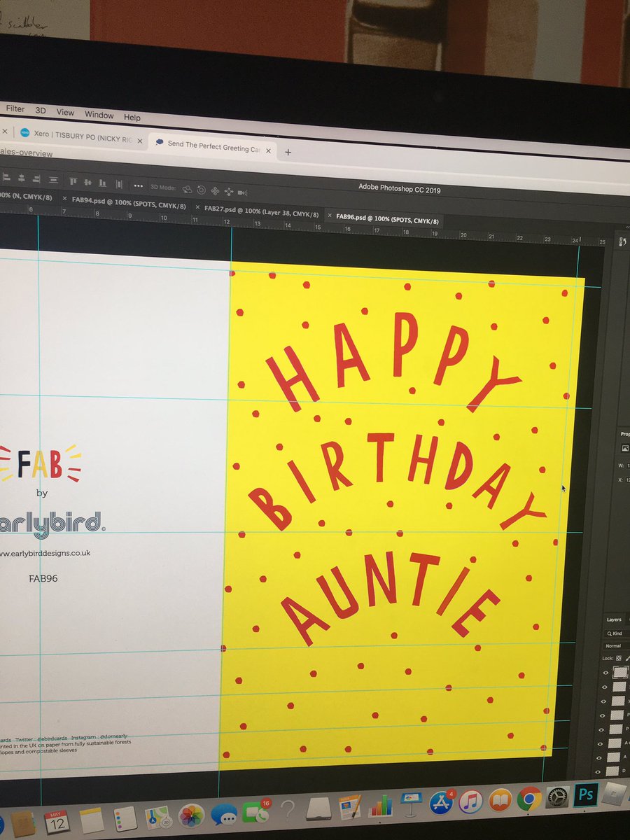Open the Window menu
The image size is (630, 840).
point(99,115)
